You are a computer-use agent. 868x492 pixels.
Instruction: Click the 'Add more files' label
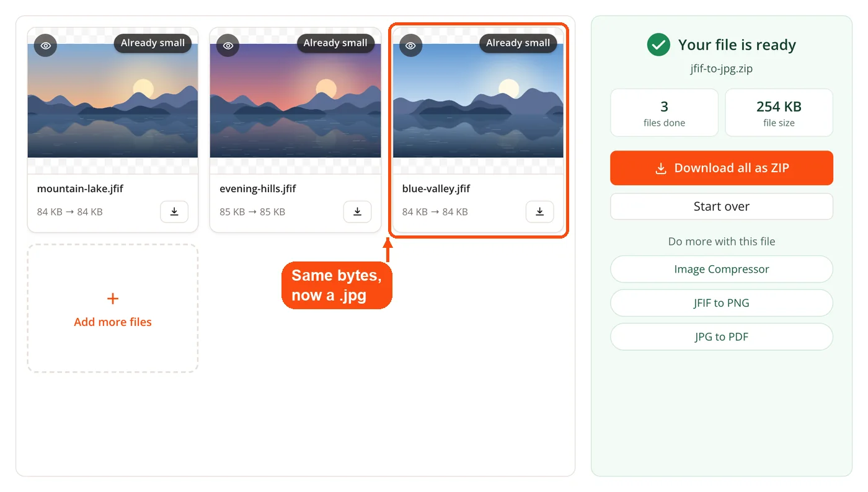pos(113,322)
